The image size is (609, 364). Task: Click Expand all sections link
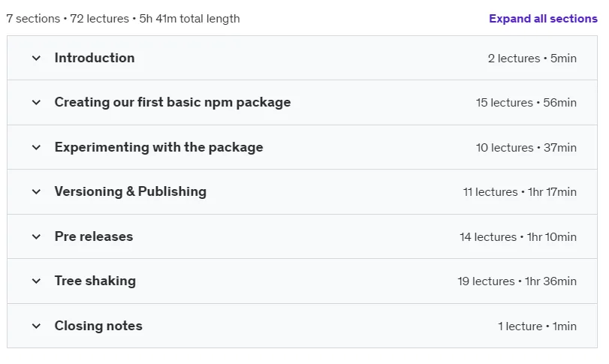click(x=543, y=19)
